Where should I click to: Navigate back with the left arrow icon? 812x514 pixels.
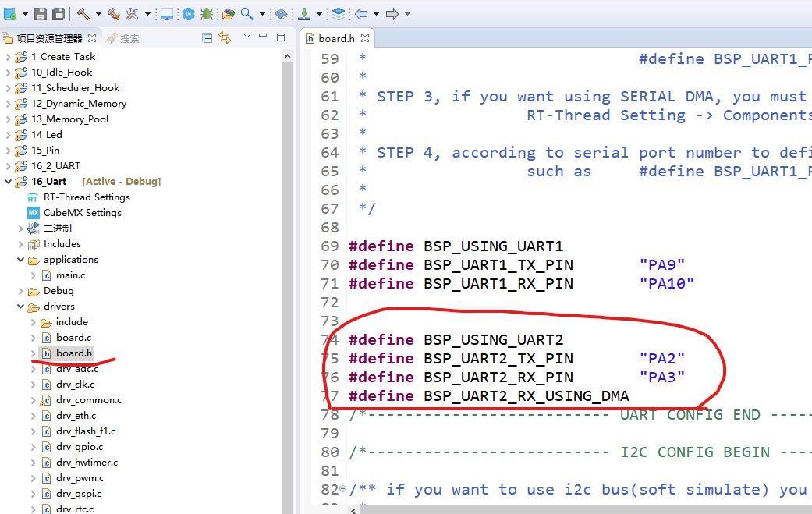(x=360, y=14)
